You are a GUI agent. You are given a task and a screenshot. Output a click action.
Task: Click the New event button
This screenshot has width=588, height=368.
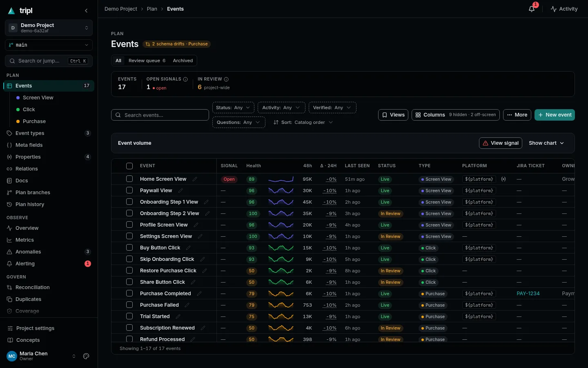555,115
